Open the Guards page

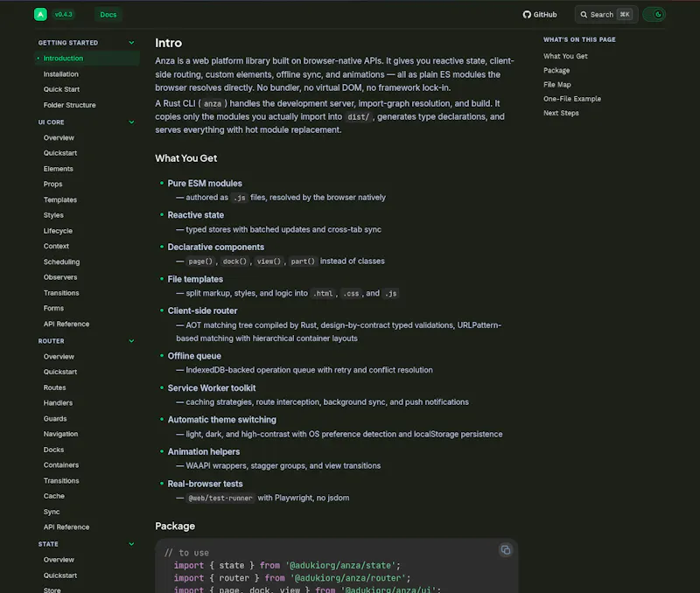(x=55, y=419)
